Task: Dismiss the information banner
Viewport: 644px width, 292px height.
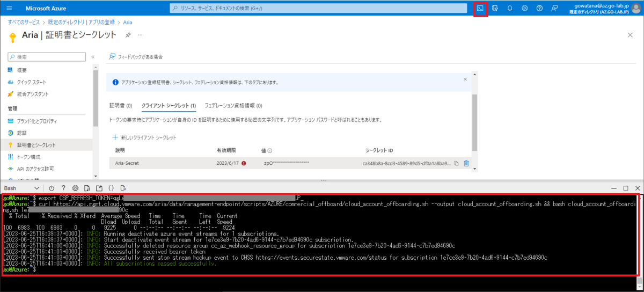Action: tap(465, 79)
